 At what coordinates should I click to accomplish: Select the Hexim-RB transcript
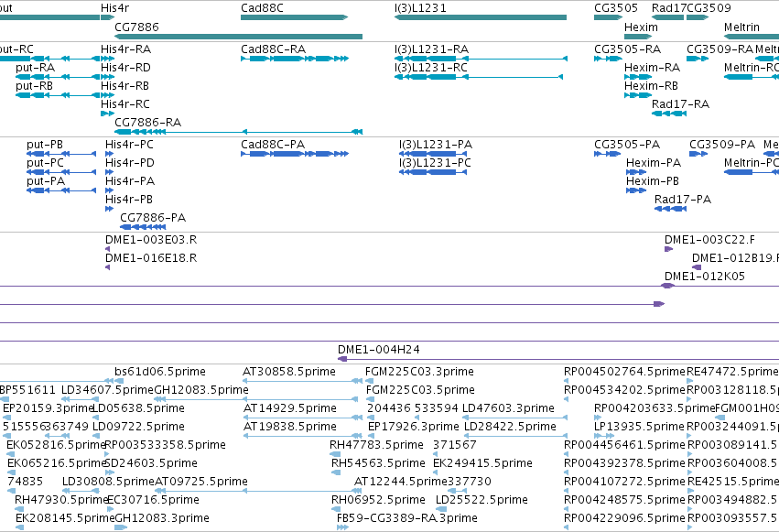point(638,95)
